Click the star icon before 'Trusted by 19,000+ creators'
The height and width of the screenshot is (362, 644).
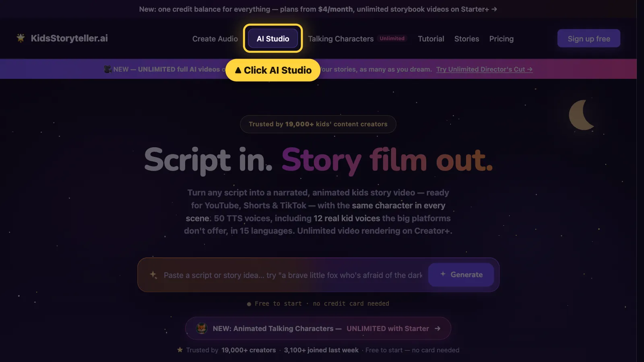click(180, 350)
